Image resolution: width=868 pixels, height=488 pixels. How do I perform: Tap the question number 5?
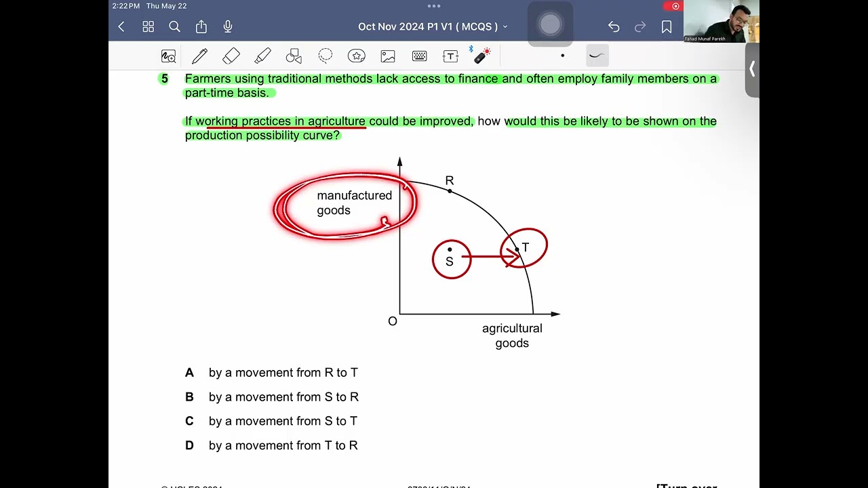click(165, 79)
